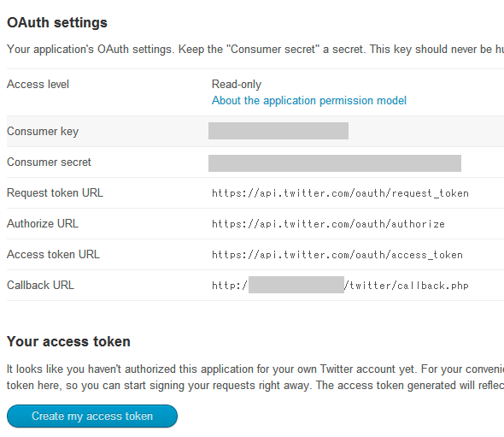Click the Request token URL label
The height and width of the screenshot is (437, 504).
pos(55,192)
